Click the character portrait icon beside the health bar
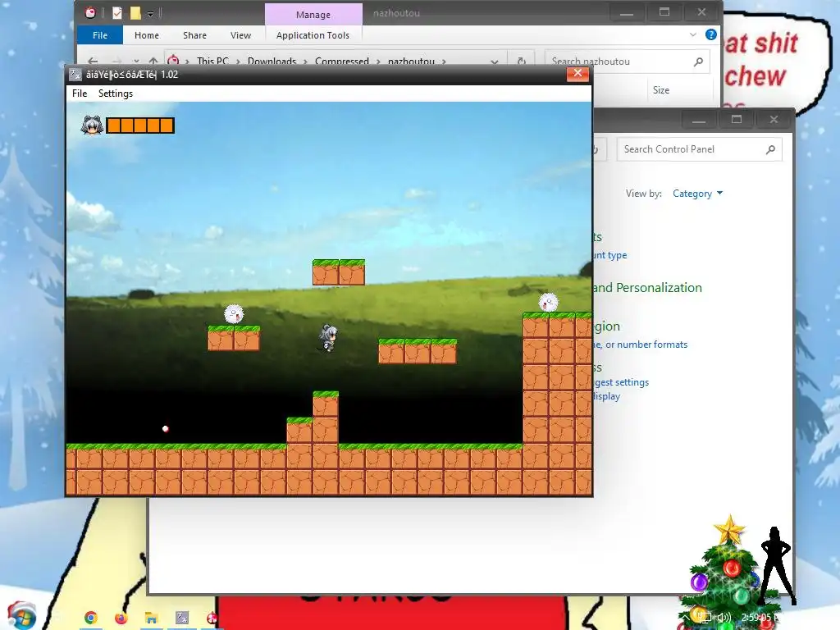840x630 pixels. pos(92,126)
